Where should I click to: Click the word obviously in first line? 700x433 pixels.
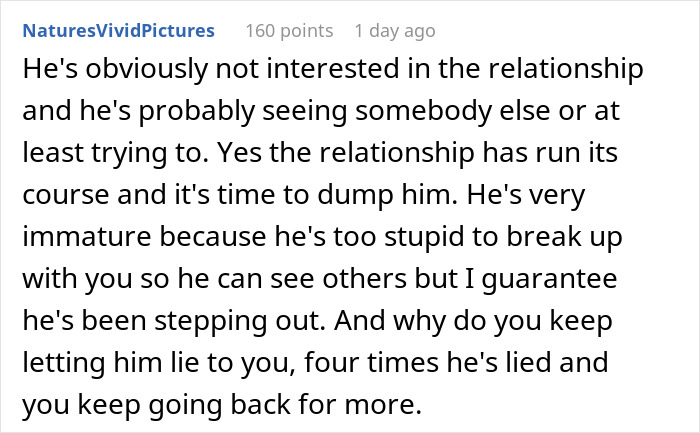click(147, 70)
